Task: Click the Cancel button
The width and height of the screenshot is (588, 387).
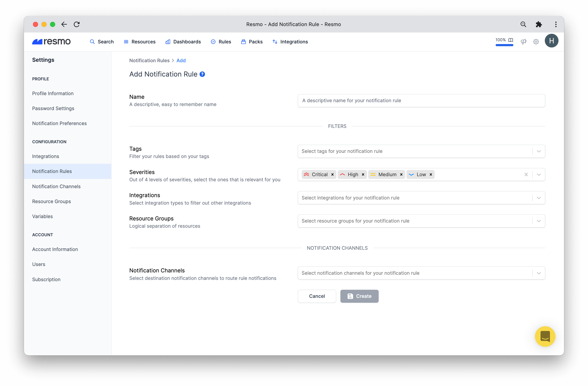Action: [x=317, y=296]
